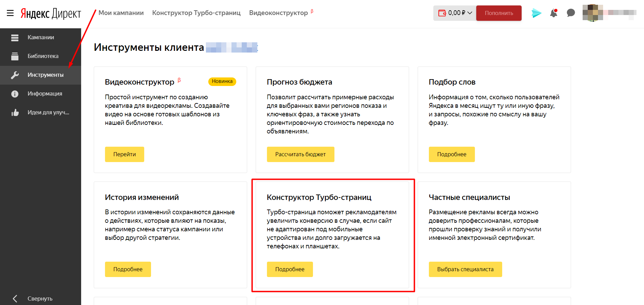
Task: Click the red Пополнить button
Action: pyautogui.click(x=499, y=13)
